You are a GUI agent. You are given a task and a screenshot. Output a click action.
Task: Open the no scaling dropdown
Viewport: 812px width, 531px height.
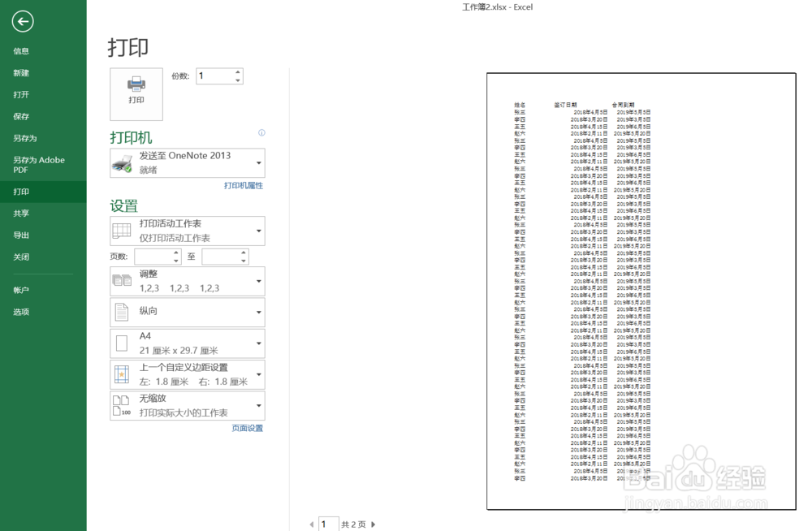259,406
